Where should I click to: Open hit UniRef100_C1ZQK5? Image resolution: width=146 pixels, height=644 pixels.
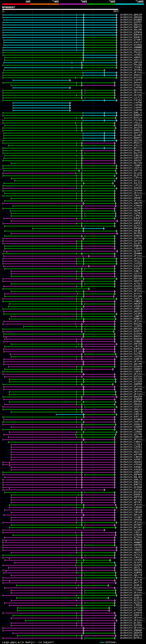[131, 530]
